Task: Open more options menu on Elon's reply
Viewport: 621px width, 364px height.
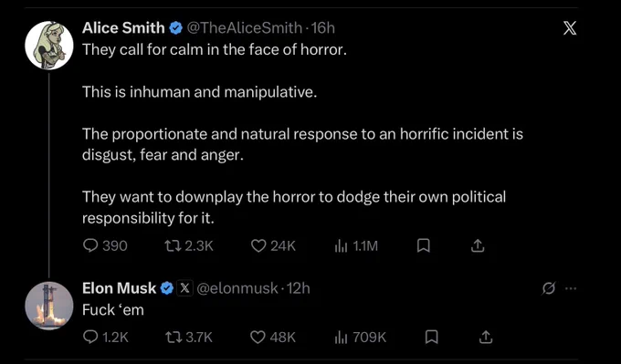Action: (571, 288)
